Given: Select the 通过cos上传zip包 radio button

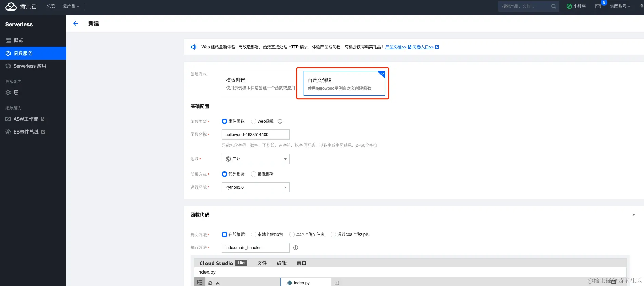Looking at the screenshot, I should [x=333, y=234].
